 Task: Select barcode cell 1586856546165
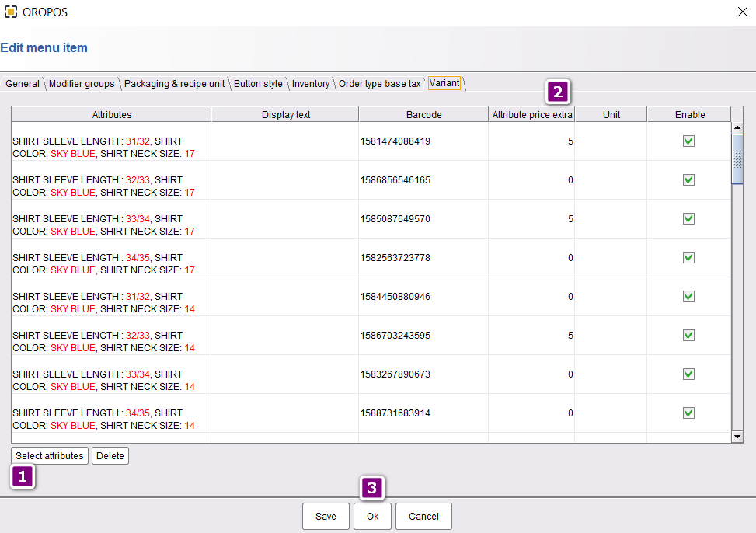click(423, 180)
